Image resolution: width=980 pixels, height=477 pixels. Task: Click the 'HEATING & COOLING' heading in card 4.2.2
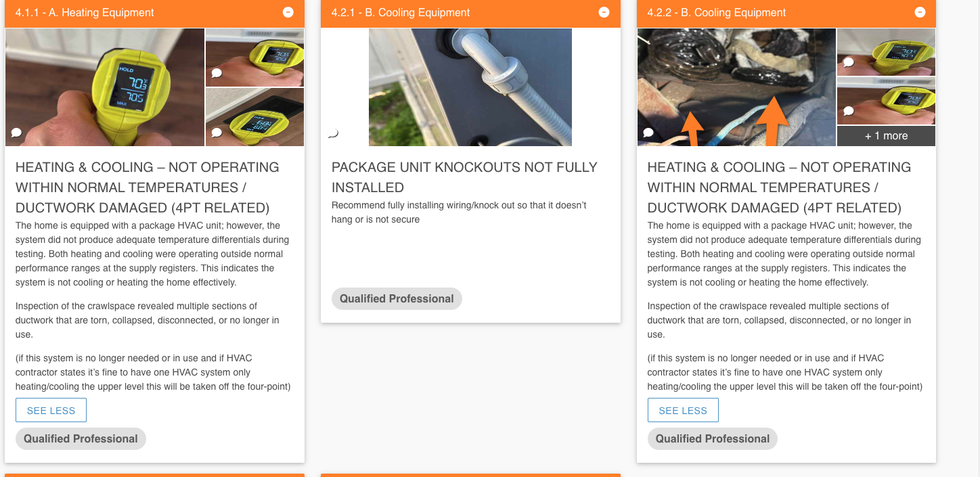780,187
